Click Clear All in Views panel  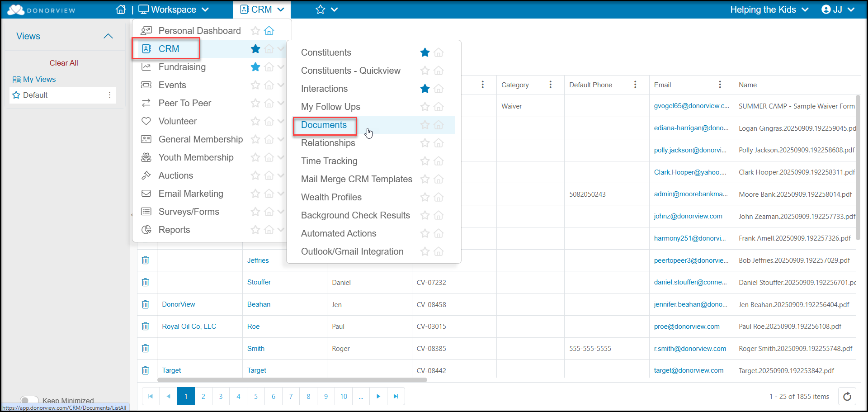click(64, 63)
